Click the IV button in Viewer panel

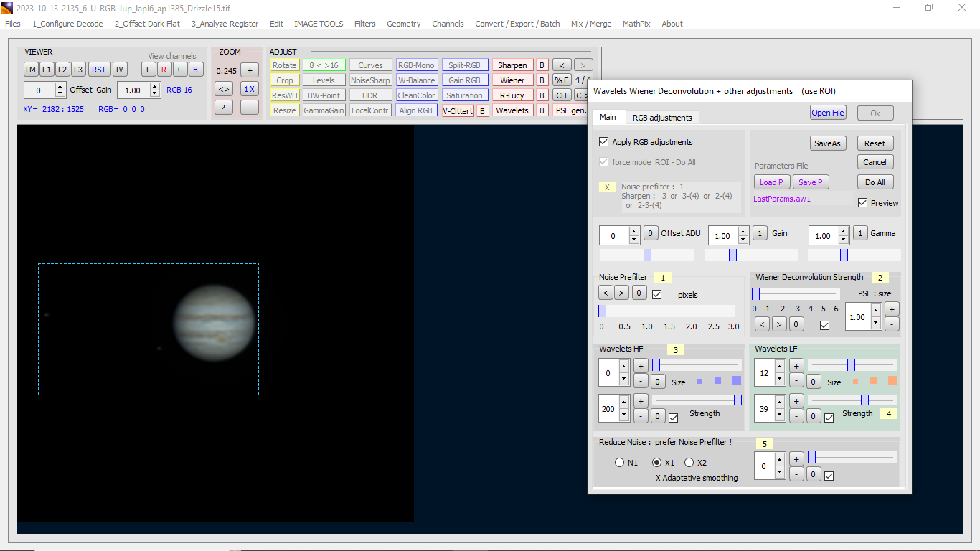pos(120,70)
